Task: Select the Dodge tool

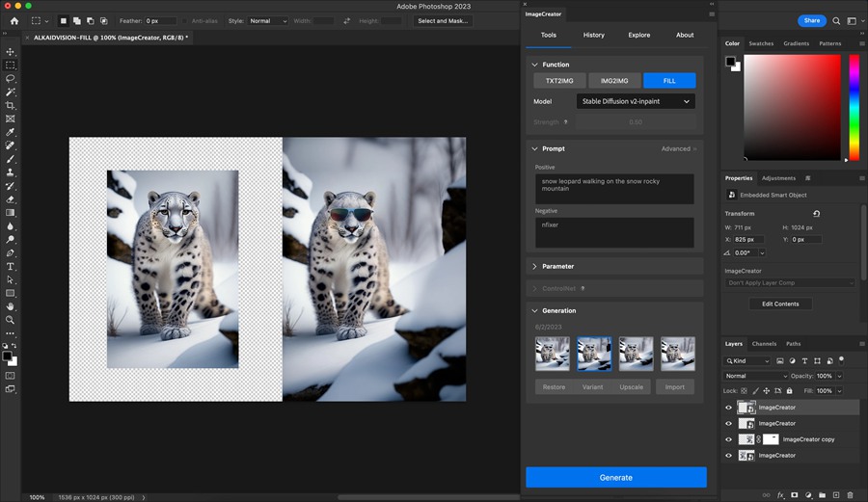Action: click(x=10, y=239)
